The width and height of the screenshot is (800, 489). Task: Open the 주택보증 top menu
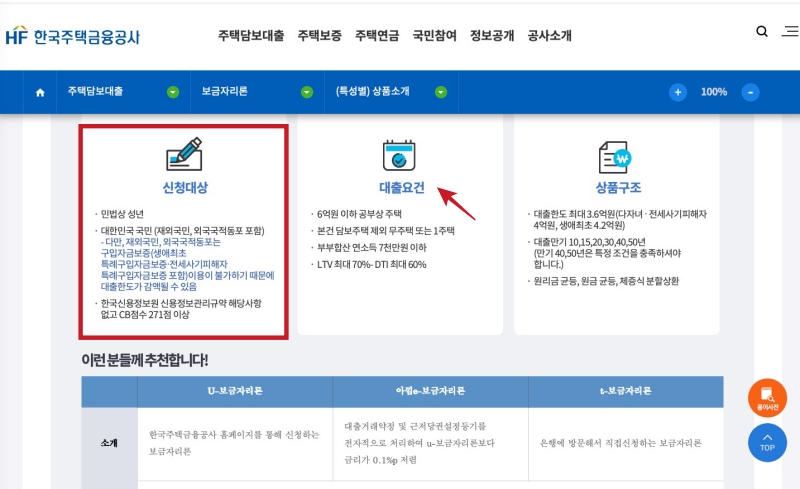point(320,36)
